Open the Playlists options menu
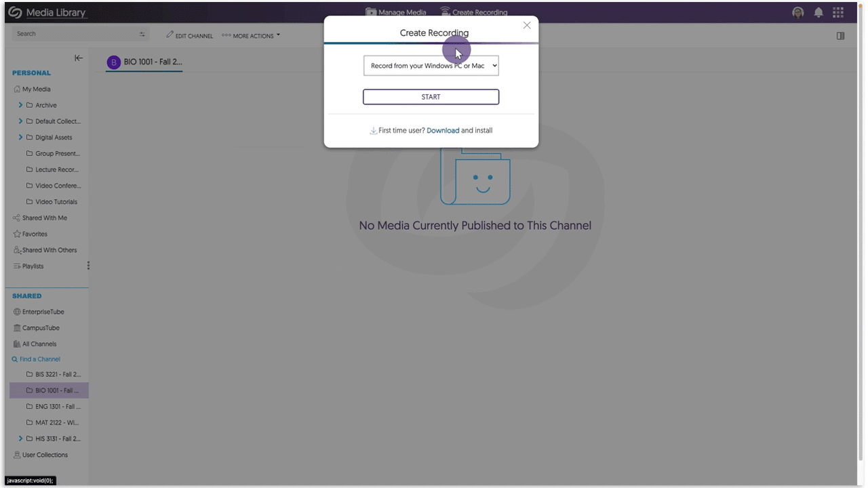The height and width of the screenshot is (488, 868). [x=88, y=266]
